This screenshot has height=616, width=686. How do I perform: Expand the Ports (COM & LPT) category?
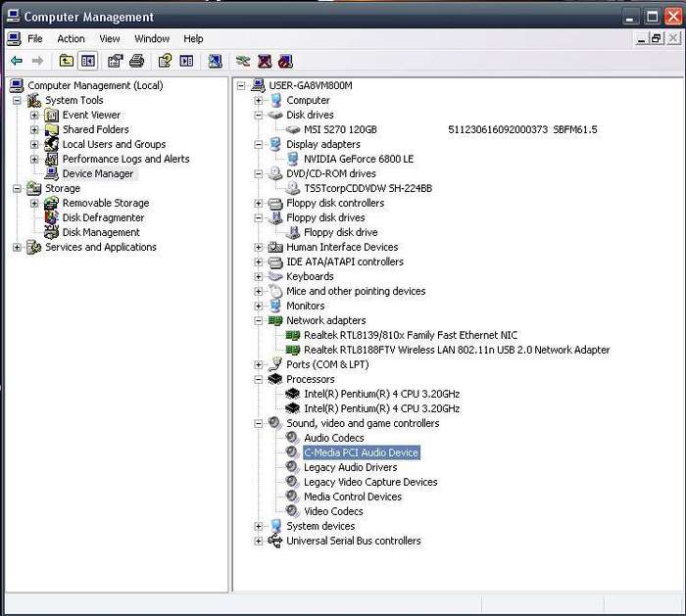[259, 364]
